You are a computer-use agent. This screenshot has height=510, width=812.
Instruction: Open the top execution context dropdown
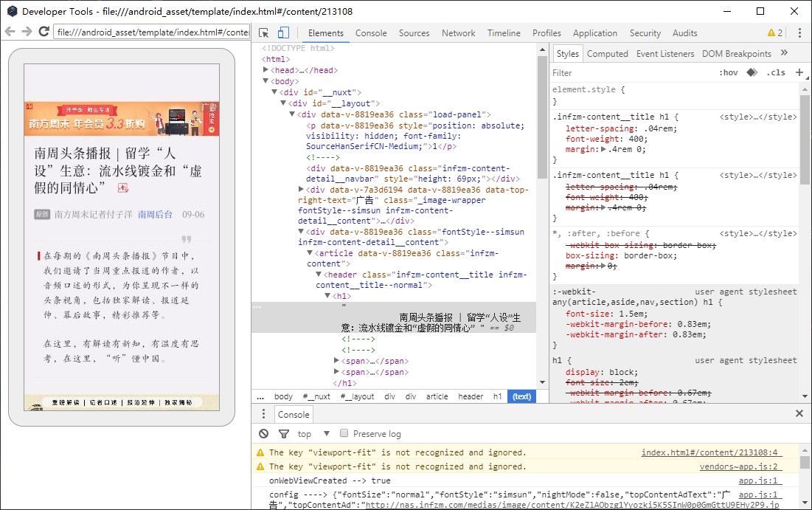(x=313, y=433)
